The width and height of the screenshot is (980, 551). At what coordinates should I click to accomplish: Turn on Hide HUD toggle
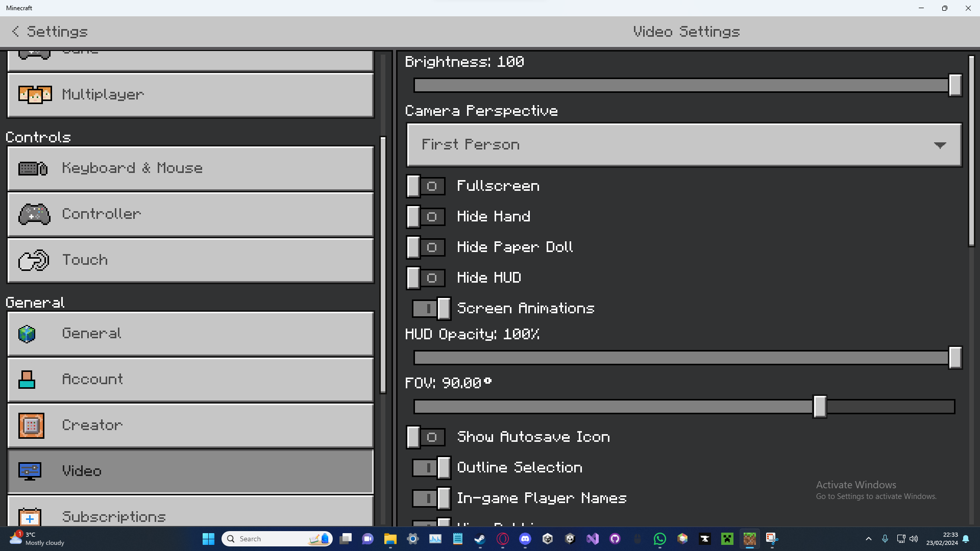(x=426, y=278)
